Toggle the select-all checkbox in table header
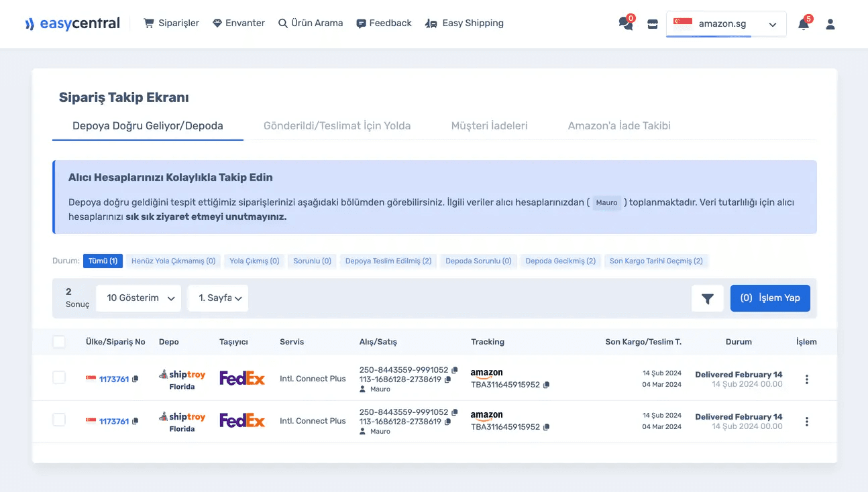This screenshot has width=868, height=492. click(x=59, y=342)
